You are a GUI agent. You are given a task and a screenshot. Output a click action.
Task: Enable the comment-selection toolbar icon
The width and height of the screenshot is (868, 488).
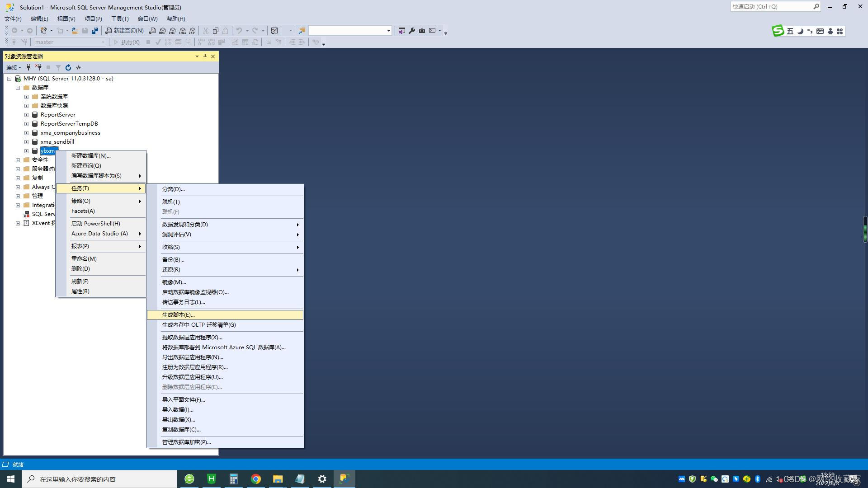(269, 42)
